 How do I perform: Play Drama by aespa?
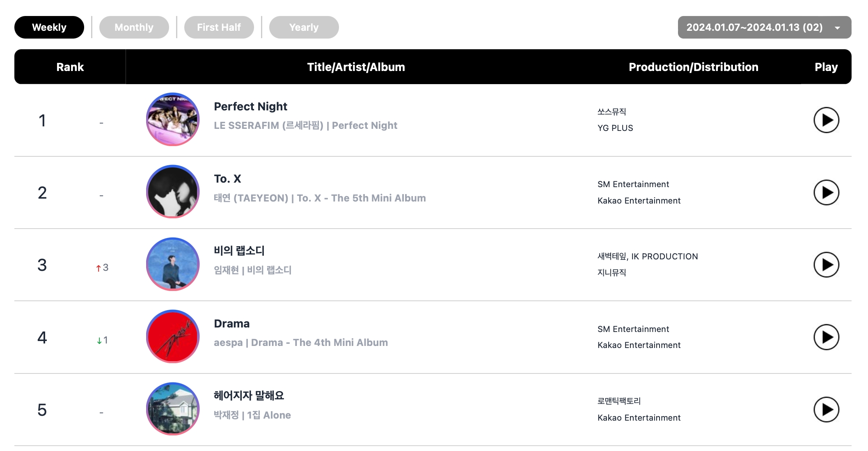click(x=826, y=337)
